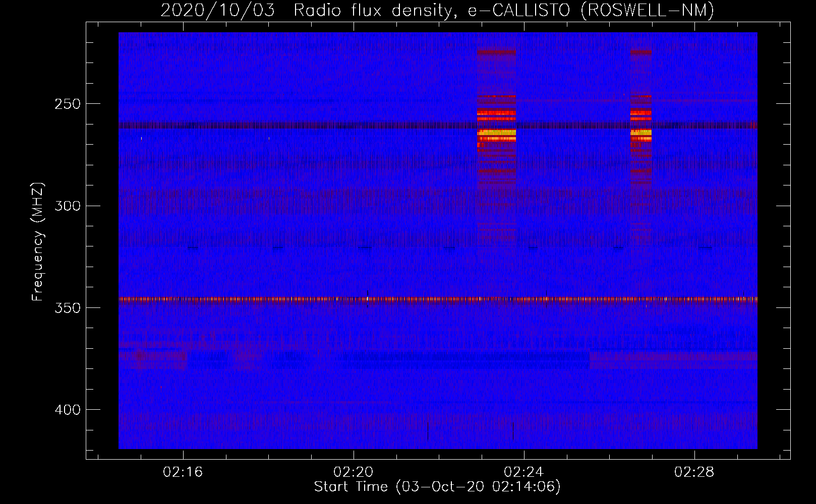Viewport: 816px width, 504px height.
Task: Click the 400 frequency tick label
Action: 68,410
